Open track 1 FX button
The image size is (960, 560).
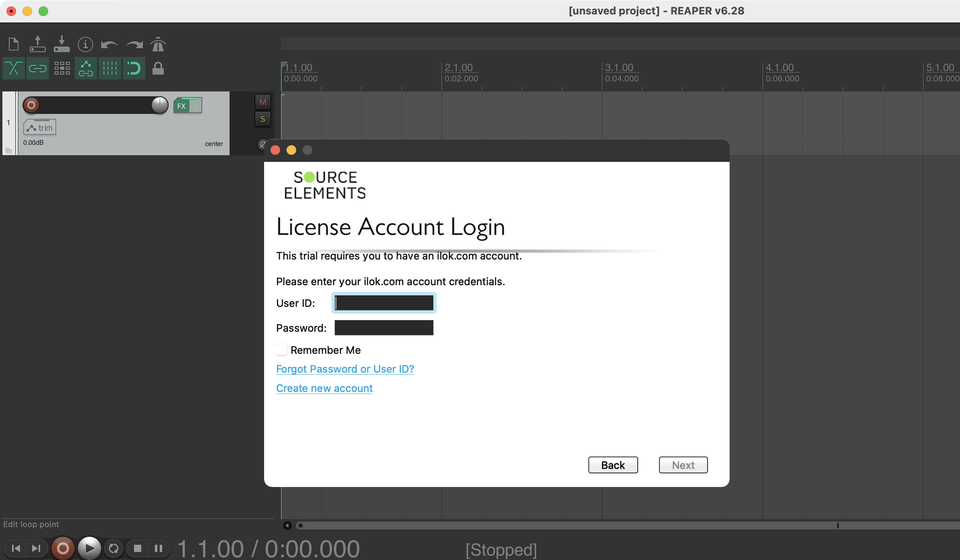coord(181,106)
